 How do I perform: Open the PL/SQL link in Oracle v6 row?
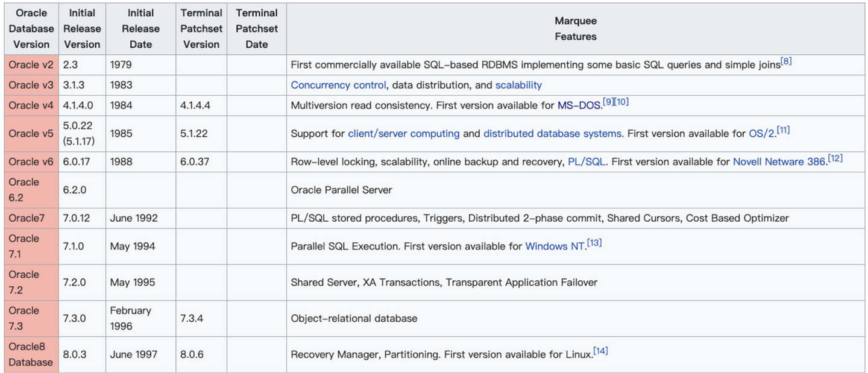tap(587, 161)
